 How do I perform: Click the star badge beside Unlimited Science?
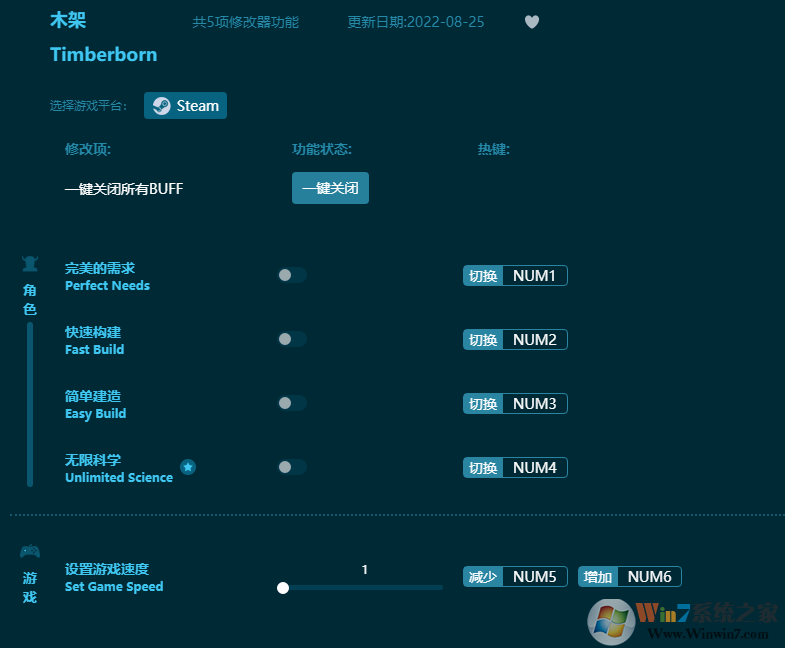pyautogui.click(x=188, y=467)
